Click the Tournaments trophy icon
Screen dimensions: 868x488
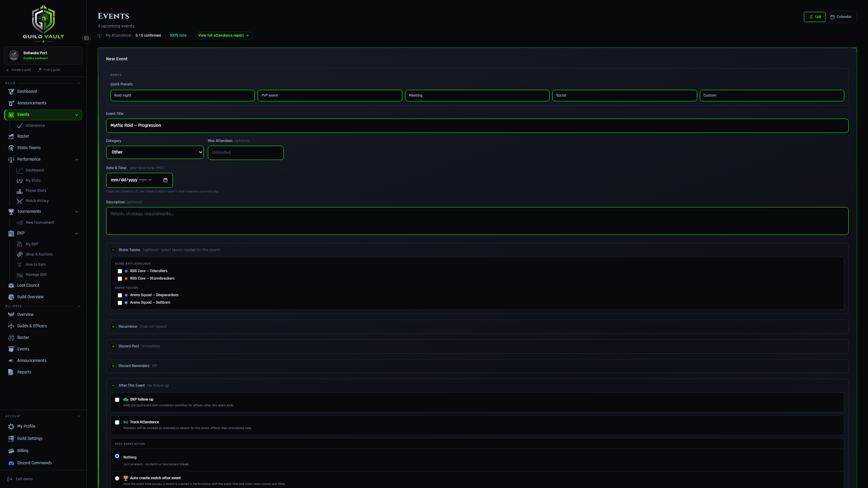click(11, 211)
